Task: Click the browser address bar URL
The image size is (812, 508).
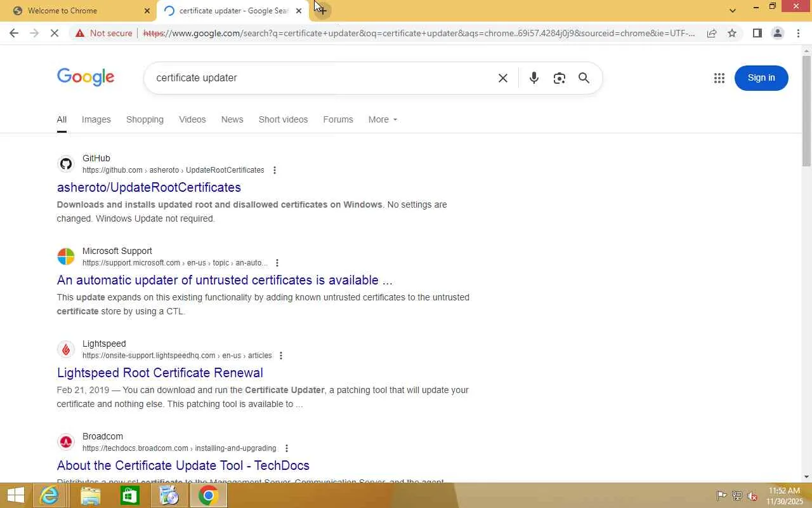Action: (x=419, y=33)
